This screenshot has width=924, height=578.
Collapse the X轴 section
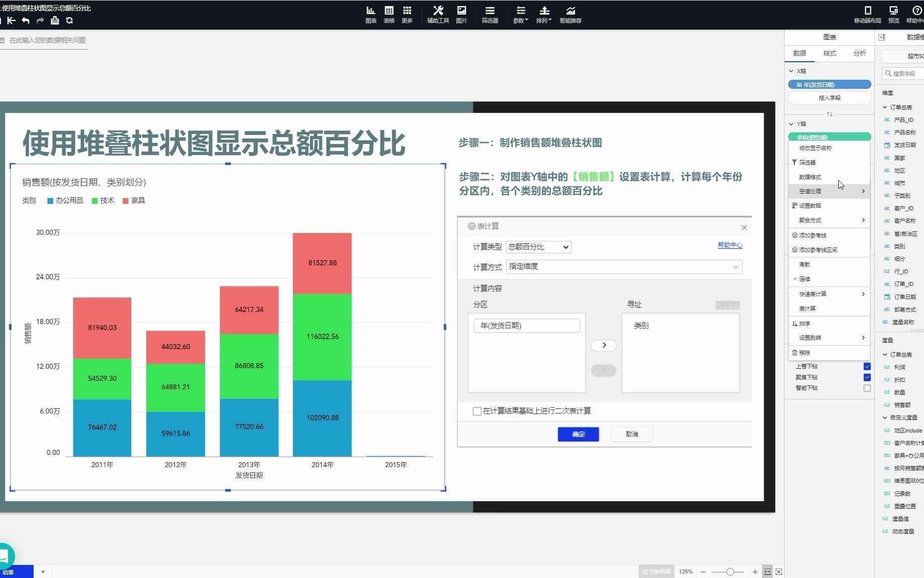tap(791, 71)
